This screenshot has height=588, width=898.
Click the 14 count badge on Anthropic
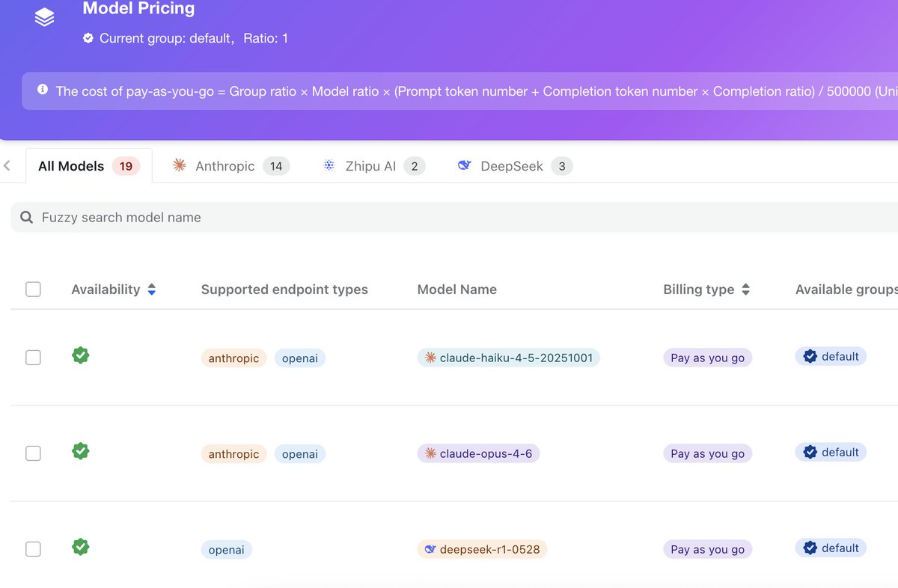tap(276, 166)
